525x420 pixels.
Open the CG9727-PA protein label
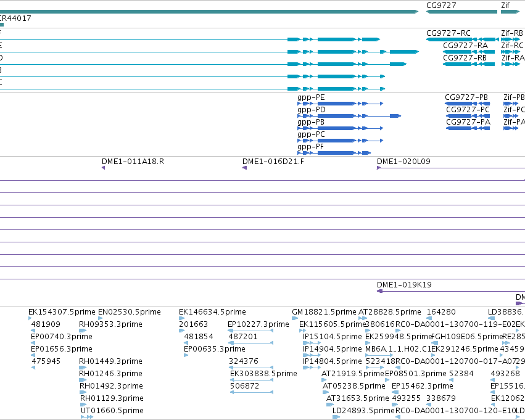(468, 122)
